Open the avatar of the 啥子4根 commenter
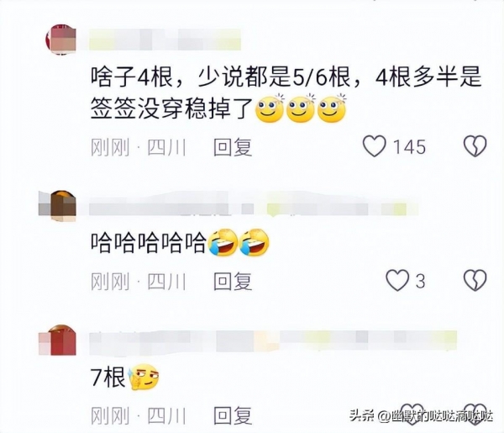This screenshot has height=433, width=504. click(x=61, y=40)
